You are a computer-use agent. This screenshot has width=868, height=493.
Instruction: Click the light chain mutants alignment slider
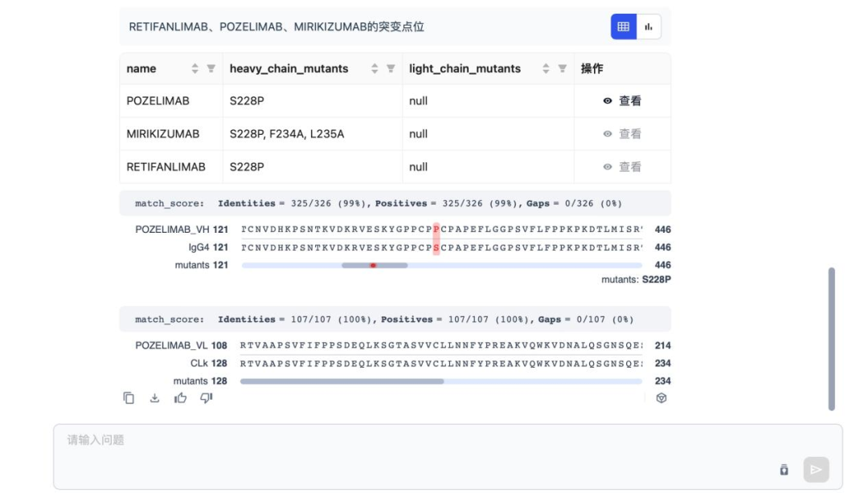pos(342,381)
